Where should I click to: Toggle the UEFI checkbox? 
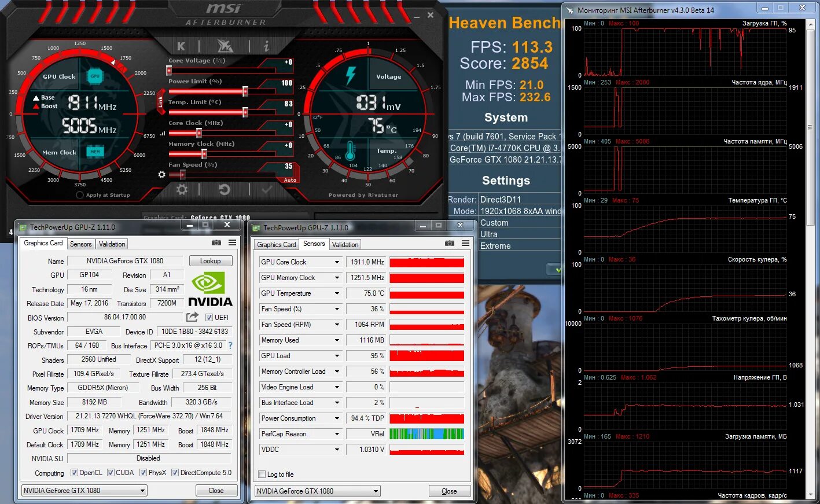tap(209, 317)
